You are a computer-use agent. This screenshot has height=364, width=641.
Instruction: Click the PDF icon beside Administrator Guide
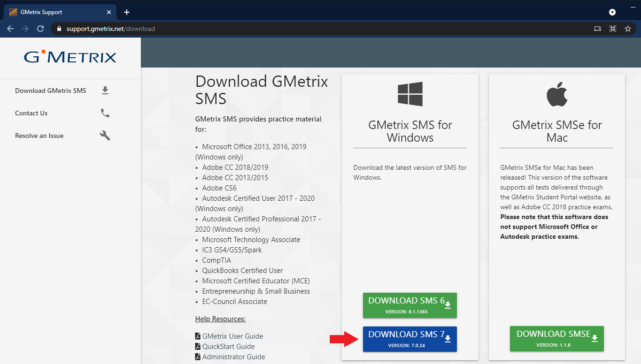coord(198,356)
